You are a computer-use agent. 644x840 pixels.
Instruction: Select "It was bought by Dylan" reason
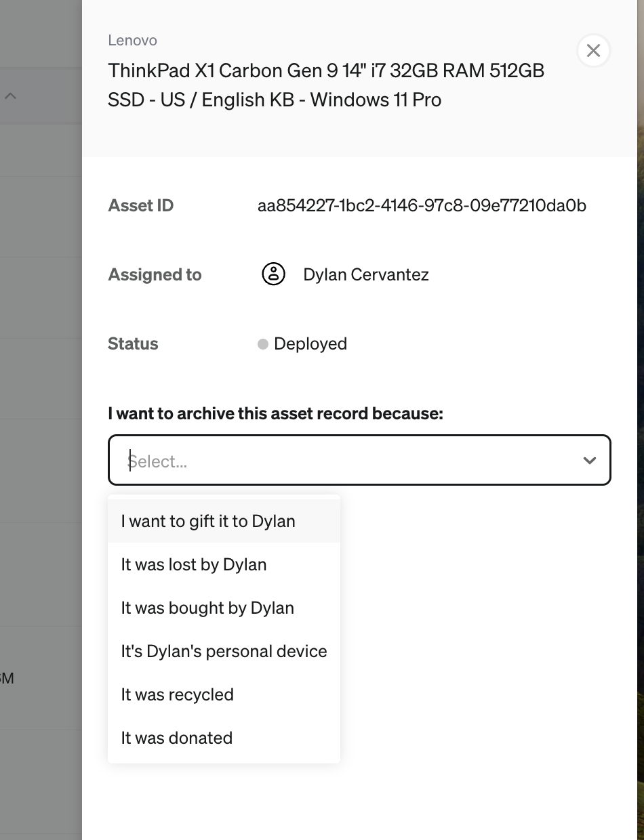(224, 608)
